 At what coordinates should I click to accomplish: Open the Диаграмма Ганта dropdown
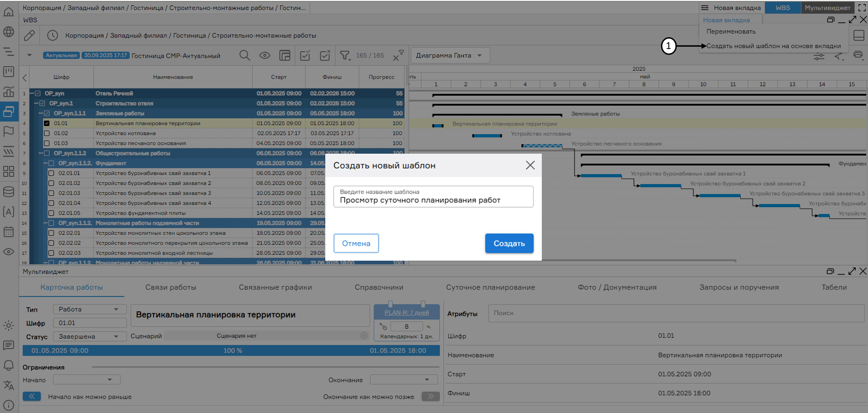tap(449, 55)
